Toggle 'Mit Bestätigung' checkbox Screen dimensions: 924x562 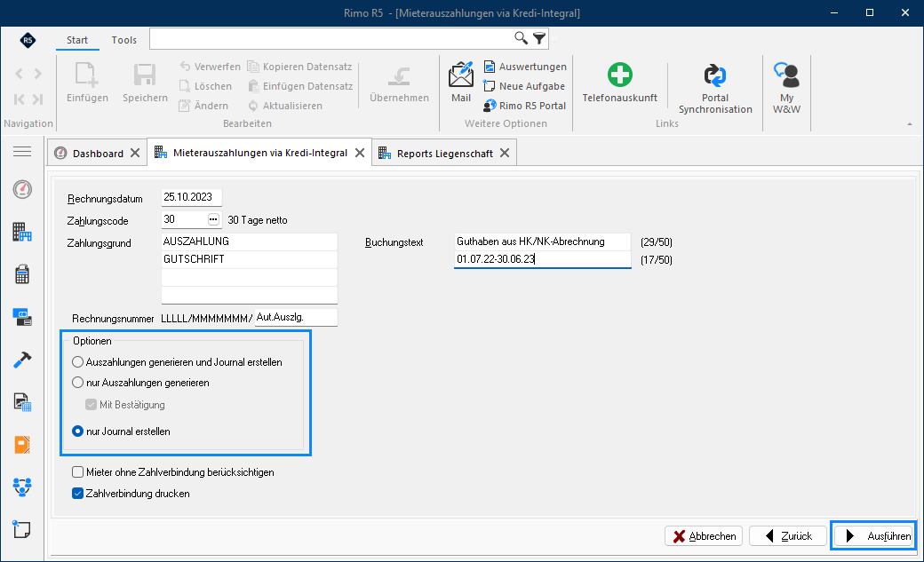pyautogui.click(x=91, y=405)
